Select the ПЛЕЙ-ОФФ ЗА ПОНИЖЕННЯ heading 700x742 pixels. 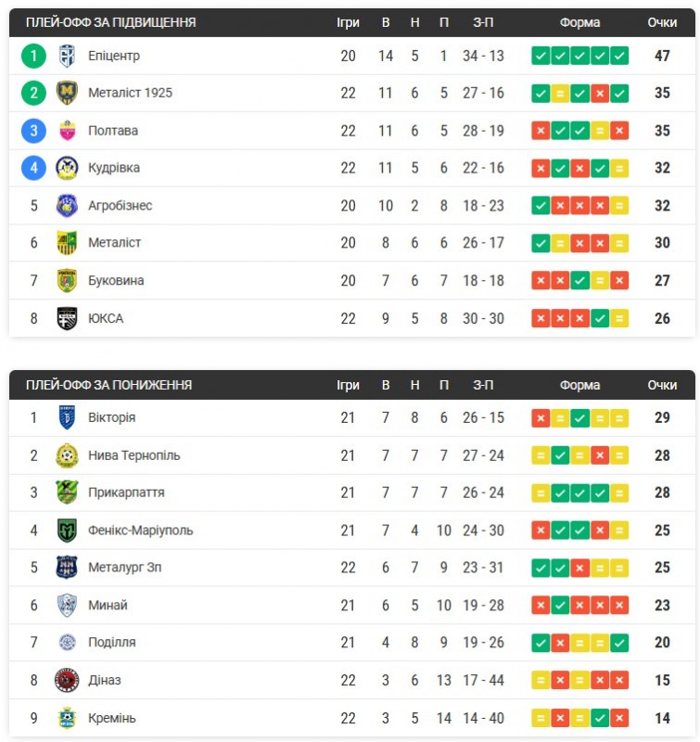(108, 385)
